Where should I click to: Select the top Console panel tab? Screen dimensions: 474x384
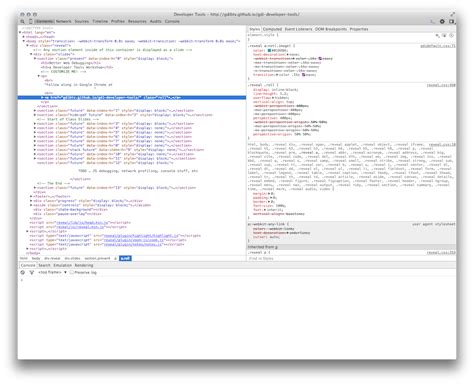[x=172, y=21]
